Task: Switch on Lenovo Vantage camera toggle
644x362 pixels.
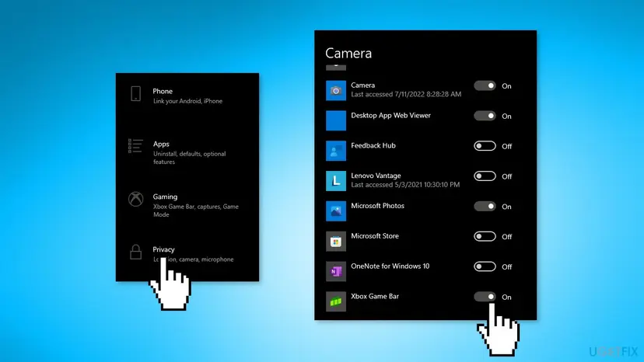Action: (485, 176)
